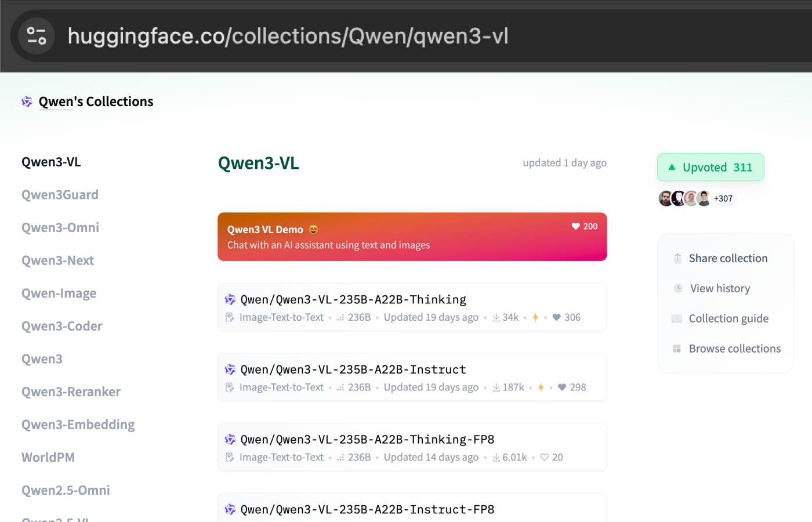
Task: Click the Qwen logo beside Qwen's Collections
Action: pos(27,102)
